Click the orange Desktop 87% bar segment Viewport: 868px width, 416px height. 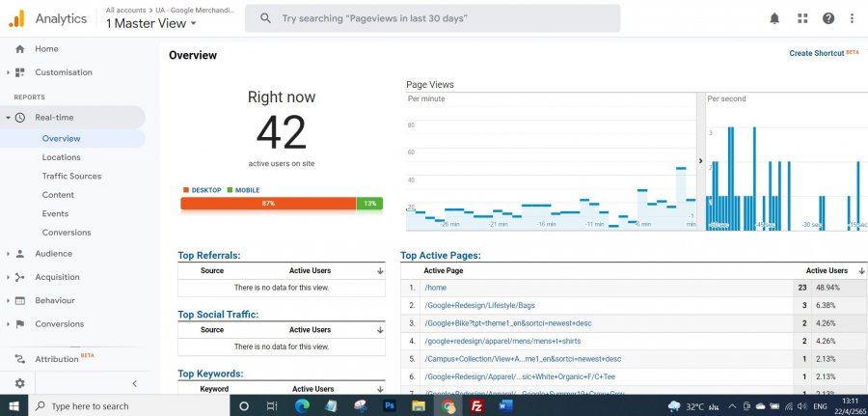click(x=268, y=204)
